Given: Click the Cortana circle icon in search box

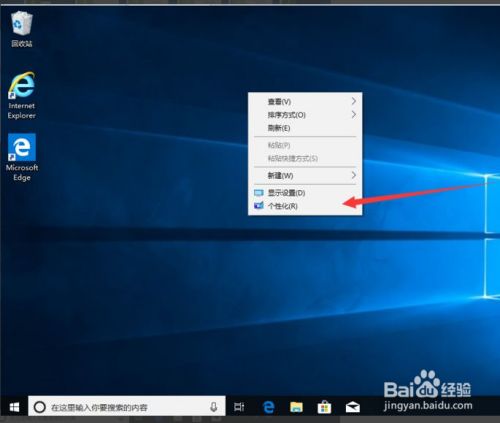Looking at the screenshot, I should [x=40, y=407].
